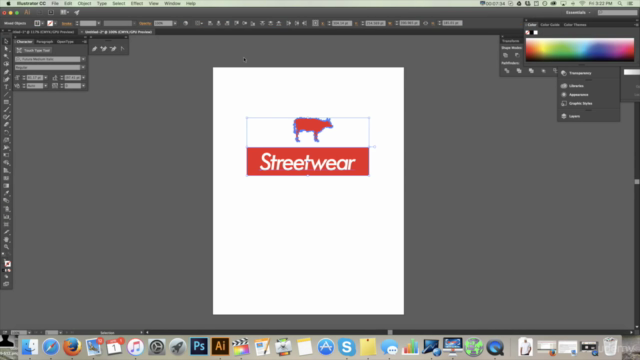Open the Essentials workspace dropdown
The image size is (640, 360).
578,13
